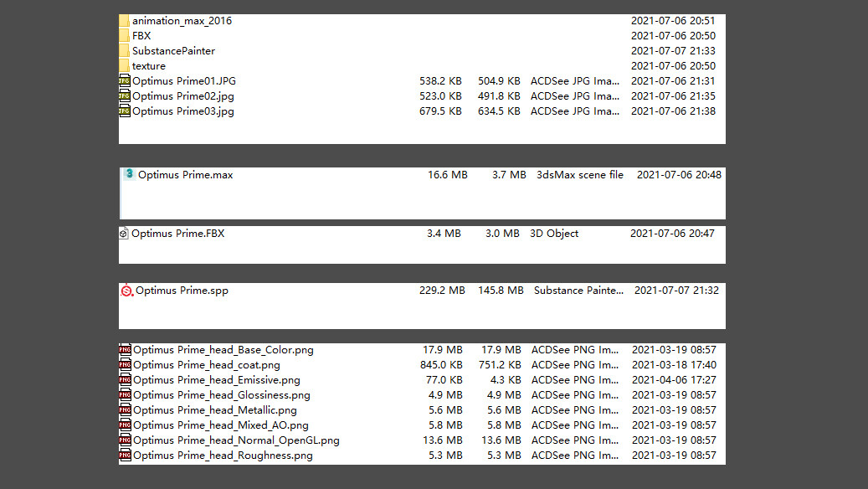This screenshot has width=868, height=489.
Task: Select file name Optimus Prime.max
Action: (x=186, y=174)
